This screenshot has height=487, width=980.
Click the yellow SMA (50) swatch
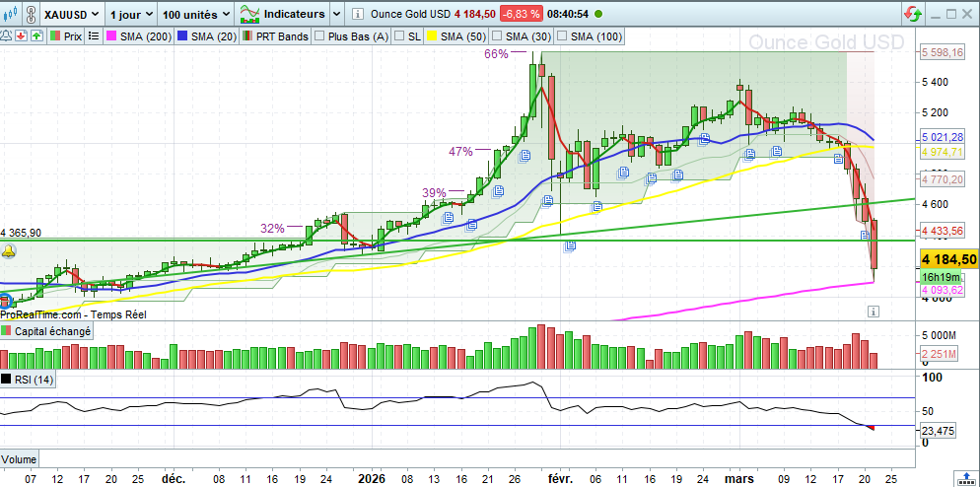pos(432,36)
